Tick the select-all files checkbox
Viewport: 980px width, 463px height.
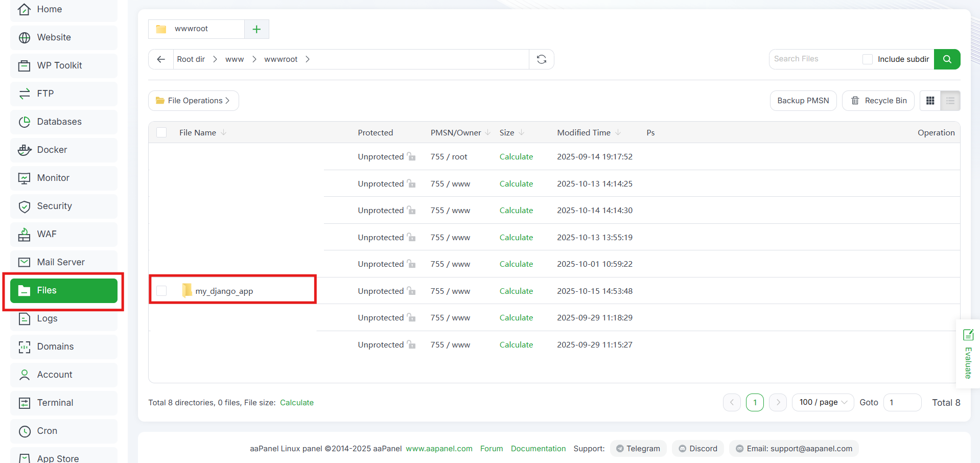click(161, 132)
